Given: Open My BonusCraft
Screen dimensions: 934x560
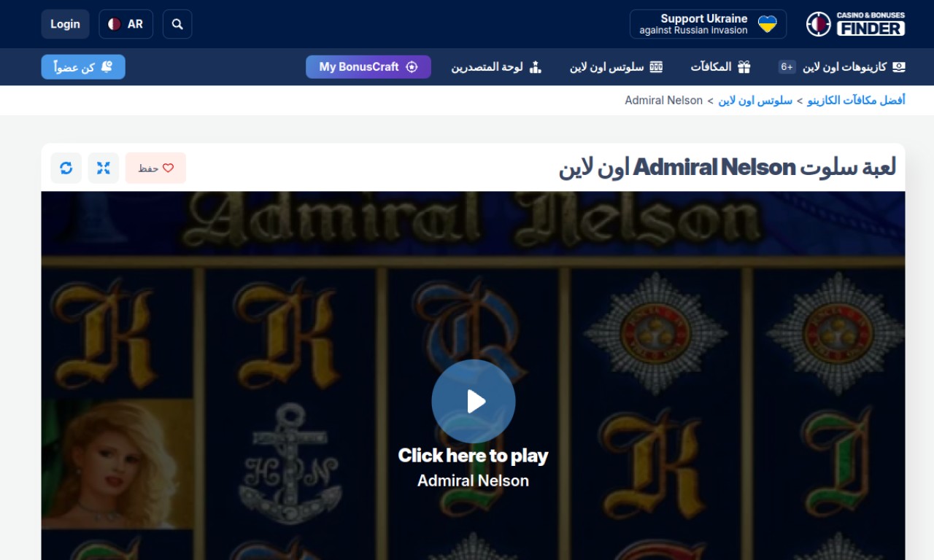Looking at the screenshot, I should tap(368, 67).
